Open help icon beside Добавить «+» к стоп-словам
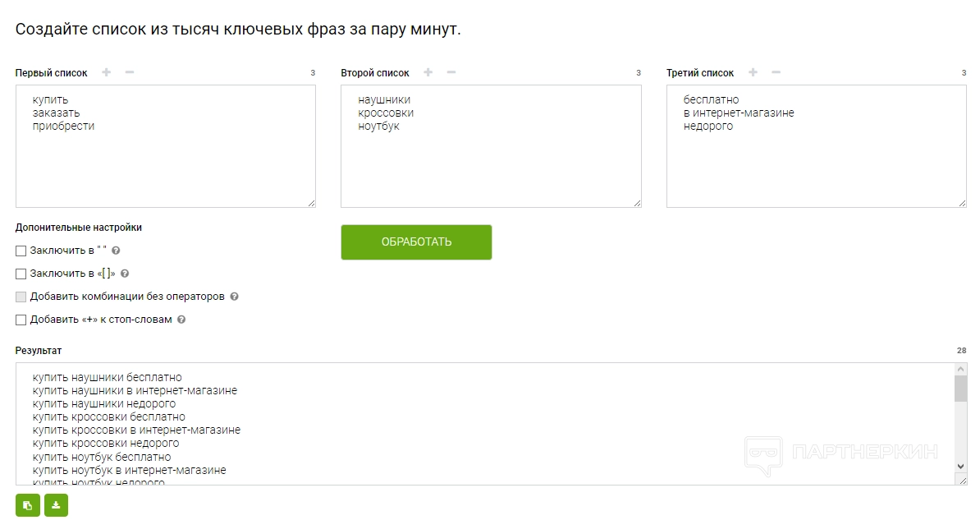980x520 pixels. (x=181, y=320)
